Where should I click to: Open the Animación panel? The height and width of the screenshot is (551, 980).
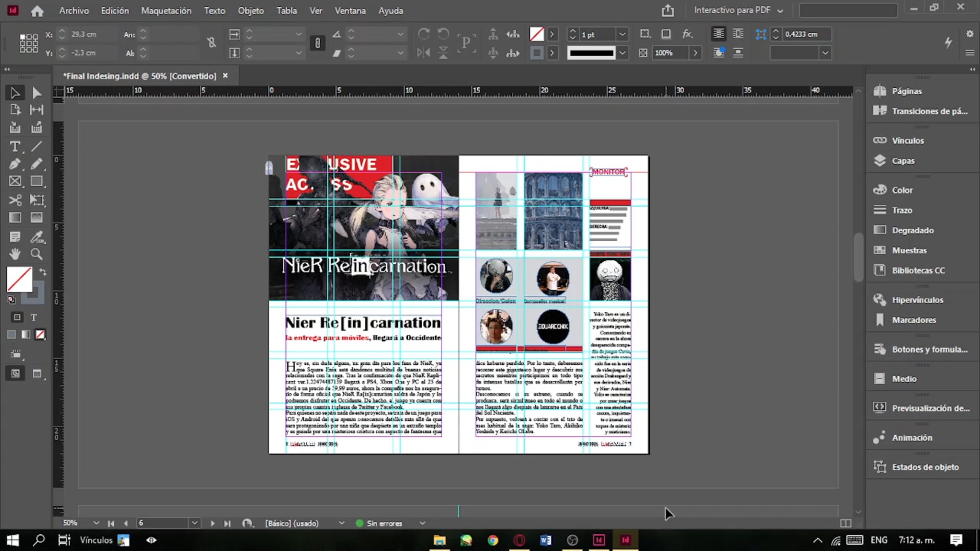[x=911, y=437]
